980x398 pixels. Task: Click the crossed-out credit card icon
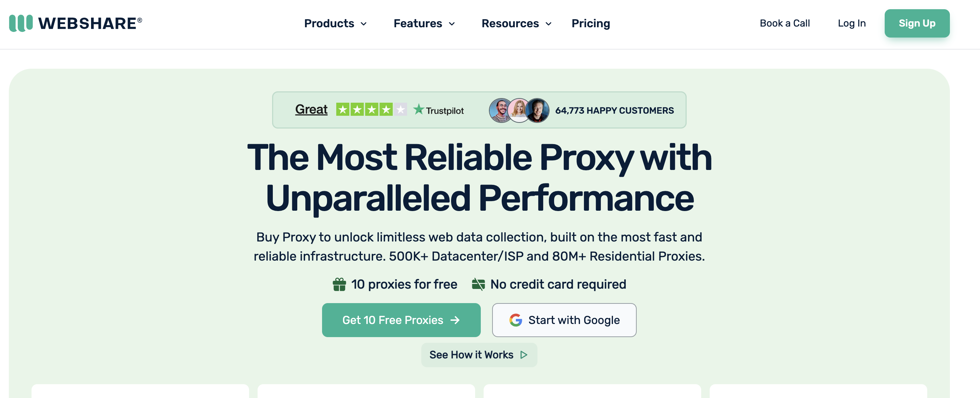coord(478,284)
